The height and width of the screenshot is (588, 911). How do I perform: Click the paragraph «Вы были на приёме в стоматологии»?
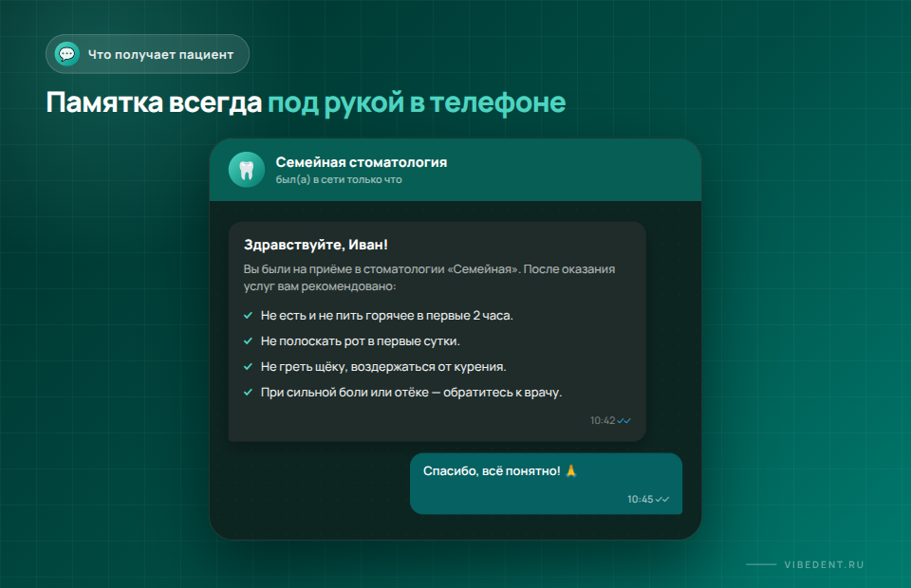coord(429,278)
